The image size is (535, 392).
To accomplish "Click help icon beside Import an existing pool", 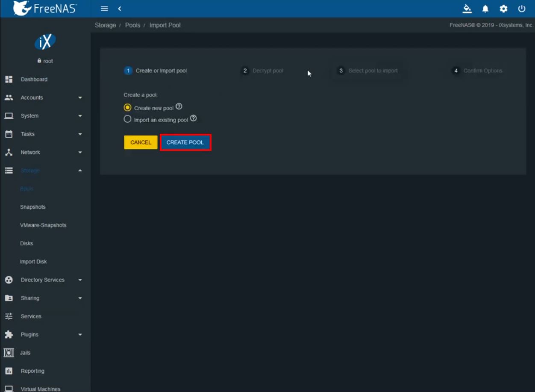I will click(193, 118).
